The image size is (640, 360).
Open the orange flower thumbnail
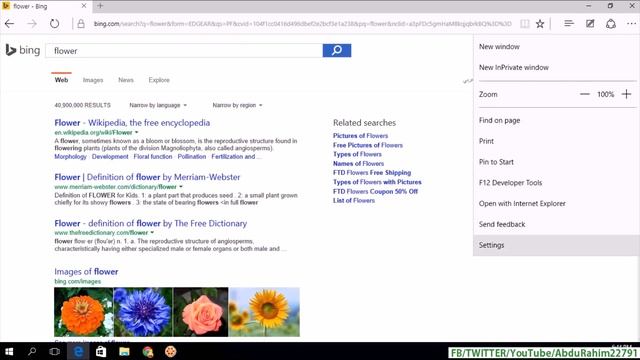click(x=84, y=312)
